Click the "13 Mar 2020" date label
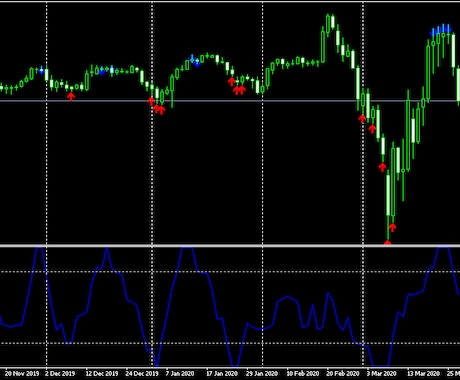Viewport: 460px width, 380px height. pyautogui.click(x=423, y=373)
